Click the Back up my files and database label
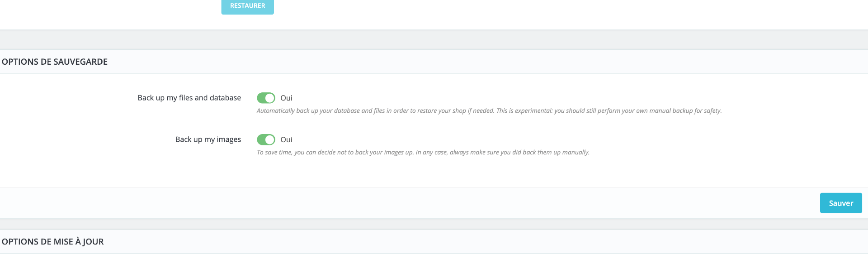This screenshot has height=264, width=868. 189,98
